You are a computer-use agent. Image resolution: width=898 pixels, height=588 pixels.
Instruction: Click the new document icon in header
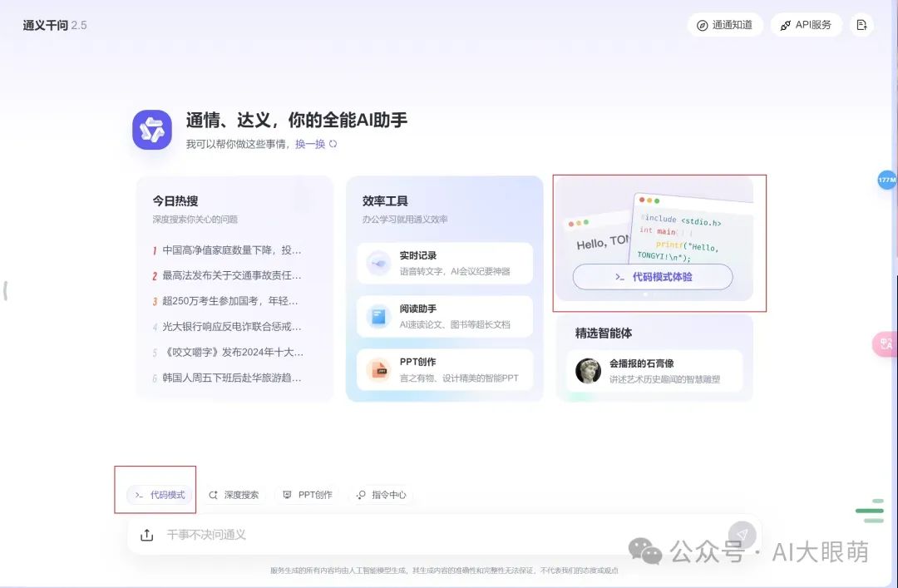tap(861, 25)
